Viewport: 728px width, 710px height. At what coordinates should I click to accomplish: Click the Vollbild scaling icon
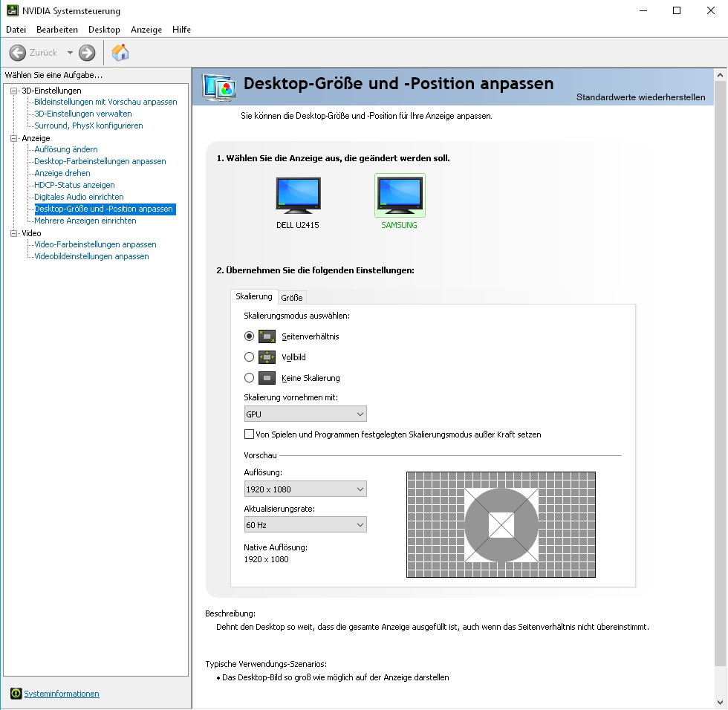267,357
